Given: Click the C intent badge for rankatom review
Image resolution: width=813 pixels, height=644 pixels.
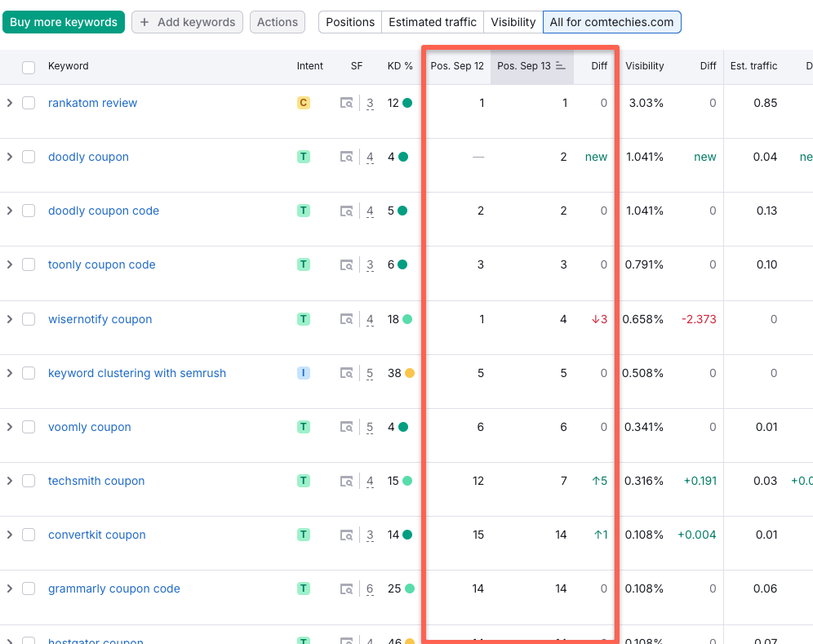Looking at the screenshot, I should 304,103.
